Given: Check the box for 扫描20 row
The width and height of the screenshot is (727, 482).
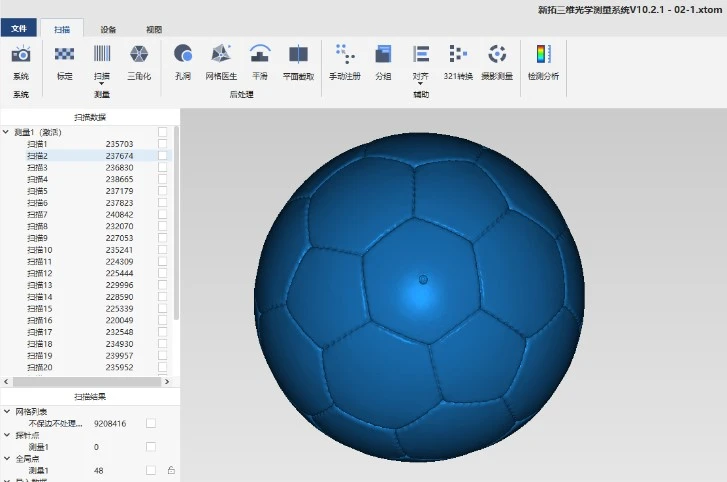Looking at the screenshot, I should [162, 367].
